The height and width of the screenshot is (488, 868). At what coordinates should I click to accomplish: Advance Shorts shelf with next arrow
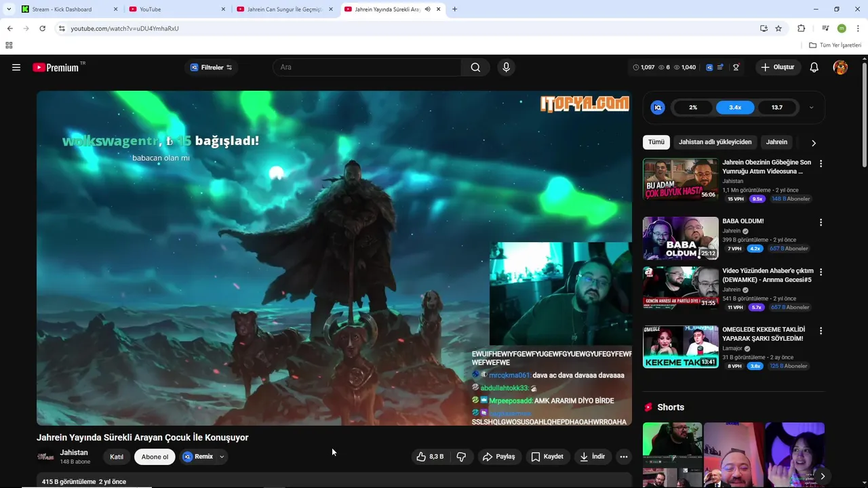tap(822, 476)
